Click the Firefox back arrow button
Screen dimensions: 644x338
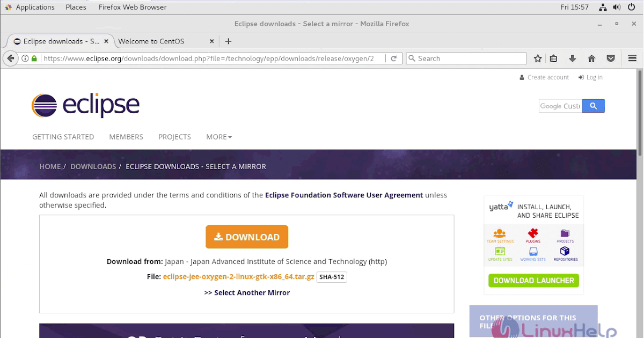tap(11, 58)
